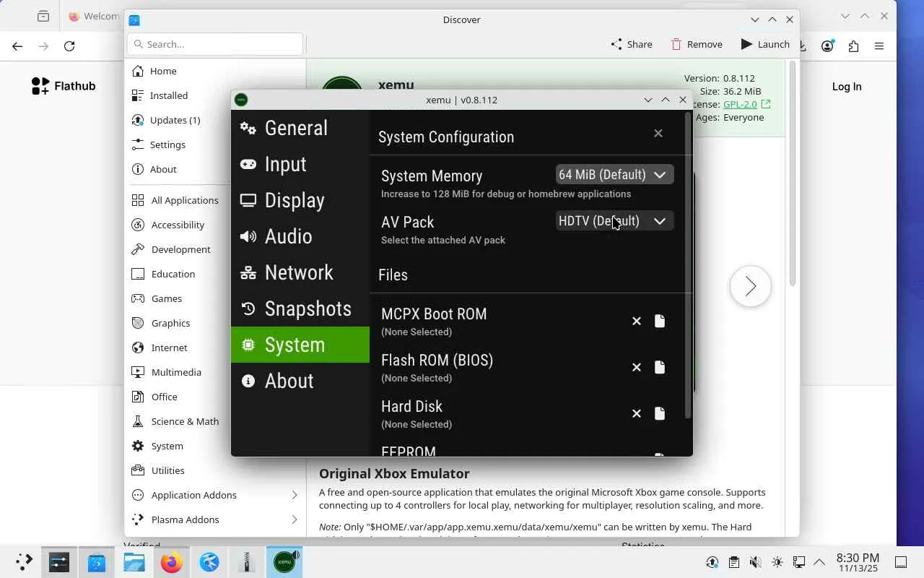This screenshot has height=578, width=924.
Task: Open the Application Launcher in the taskbar
Action: coord(24,562)
